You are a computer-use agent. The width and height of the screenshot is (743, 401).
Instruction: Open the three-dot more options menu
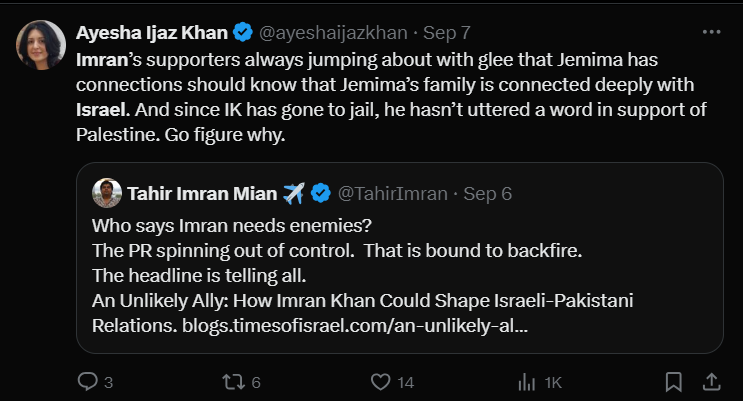coord(711,32)
